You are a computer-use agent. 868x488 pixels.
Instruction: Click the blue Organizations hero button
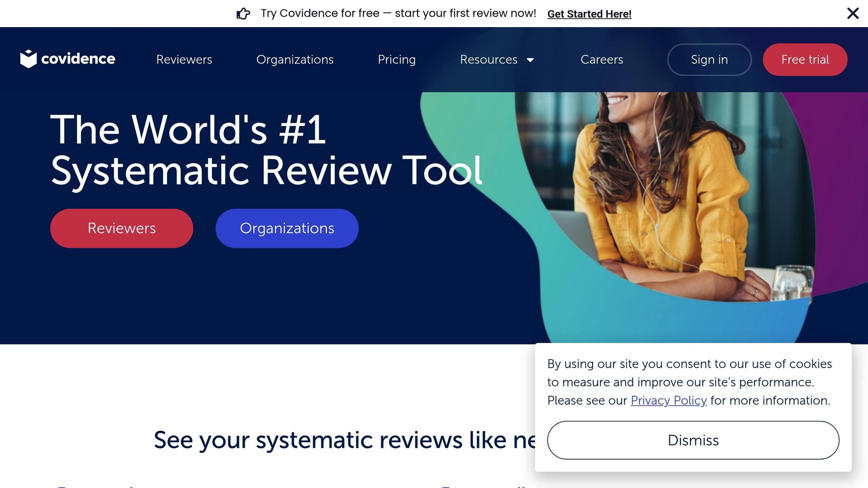click(x=287, y=228)
